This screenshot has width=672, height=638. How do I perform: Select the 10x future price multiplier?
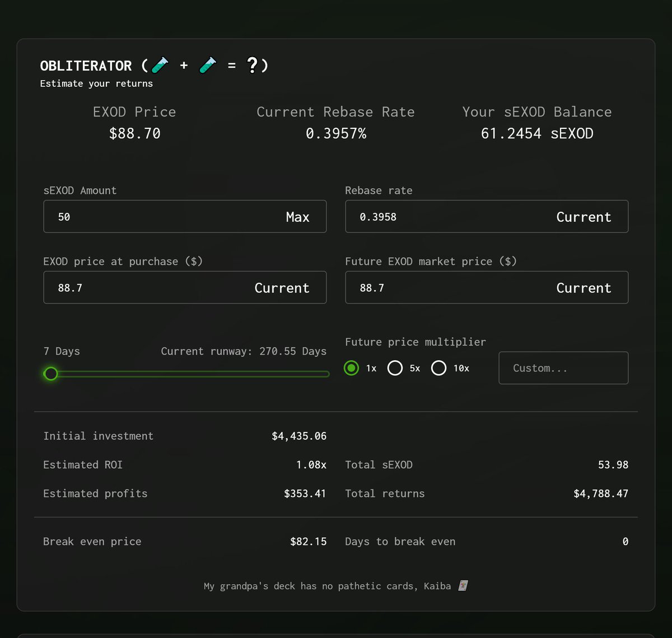[x=438, y=368]
